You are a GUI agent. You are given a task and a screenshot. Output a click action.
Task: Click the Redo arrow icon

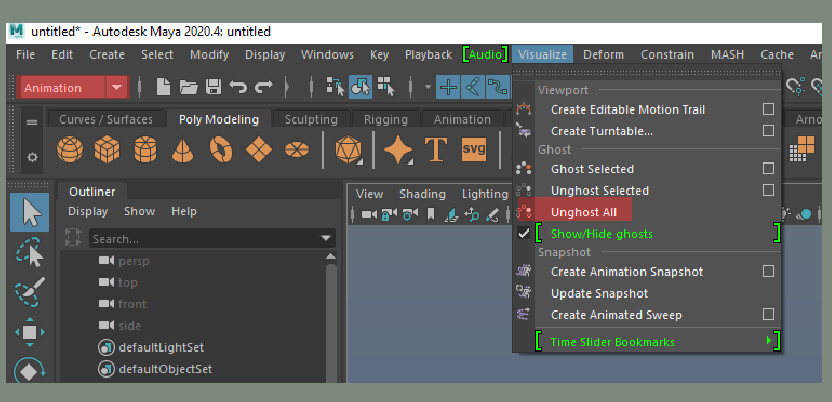point(264,87)
